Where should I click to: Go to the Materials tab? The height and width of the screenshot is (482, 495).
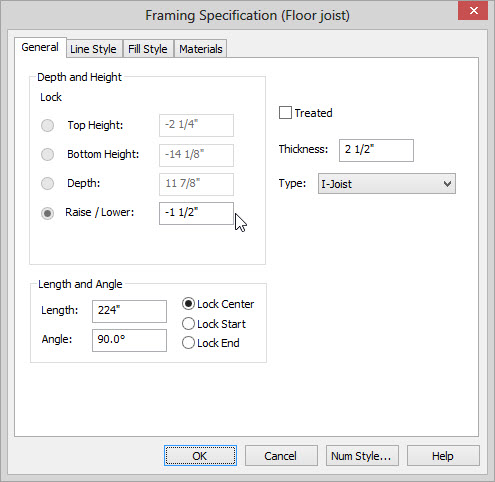pyautogui.click(x=201, y=49)
